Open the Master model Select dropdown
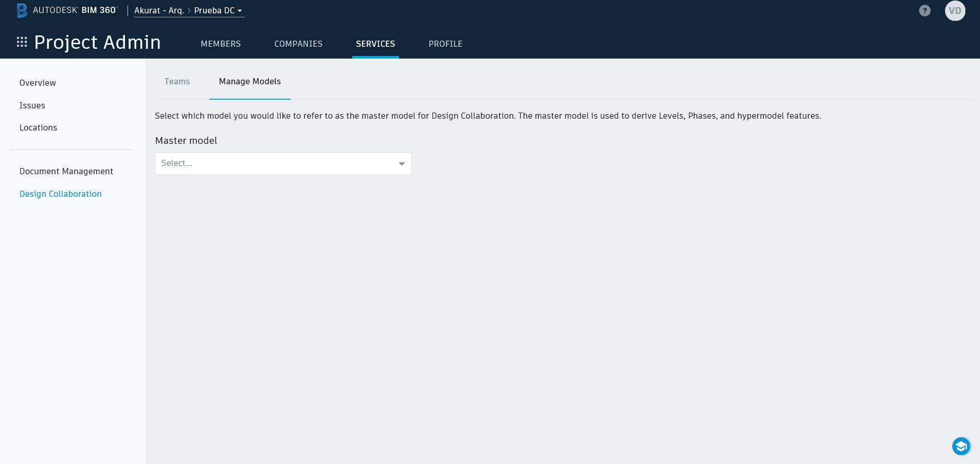This screenshot has height=464, width=980. tap(283, 163)
